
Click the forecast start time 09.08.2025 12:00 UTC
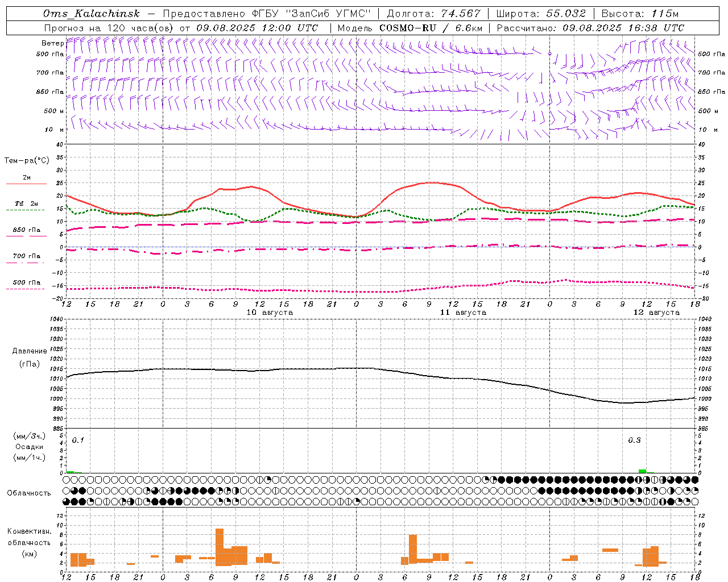(x=257, y=28)
